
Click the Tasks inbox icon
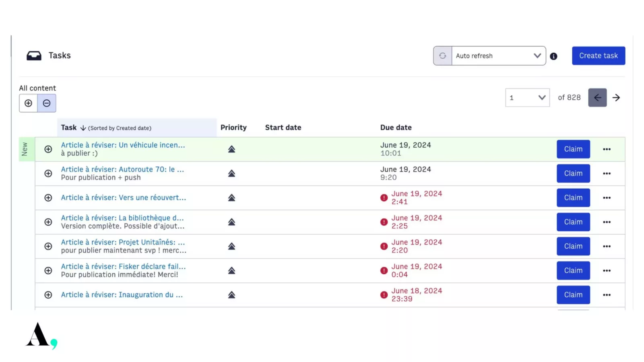(34, 56)
